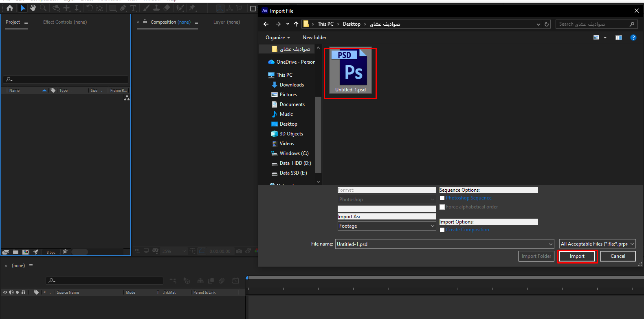644x319 pixels.
Task: Click Import button
Action: coord(577,256)
